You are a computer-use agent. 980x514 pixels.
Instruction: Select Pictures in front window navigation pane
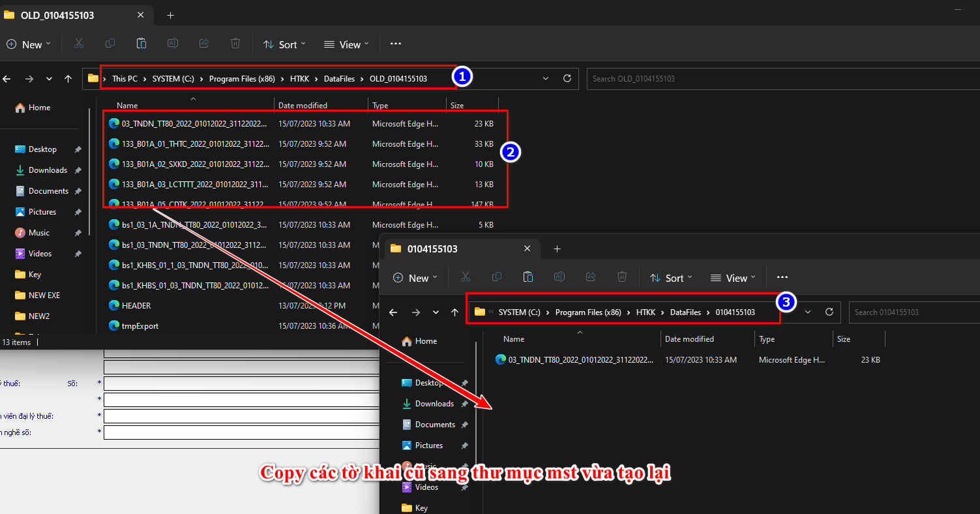(428, 446)
